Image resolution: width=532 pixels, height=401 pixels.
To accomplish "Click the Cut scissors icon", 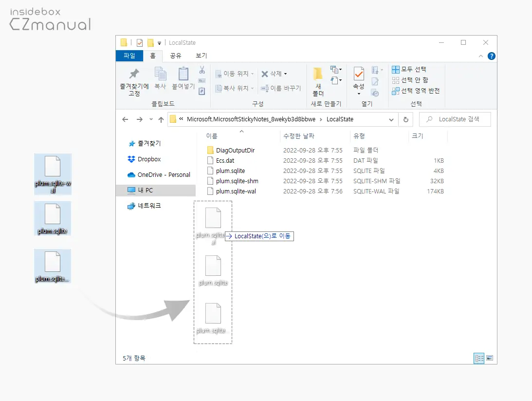I will tap(202, 70).
